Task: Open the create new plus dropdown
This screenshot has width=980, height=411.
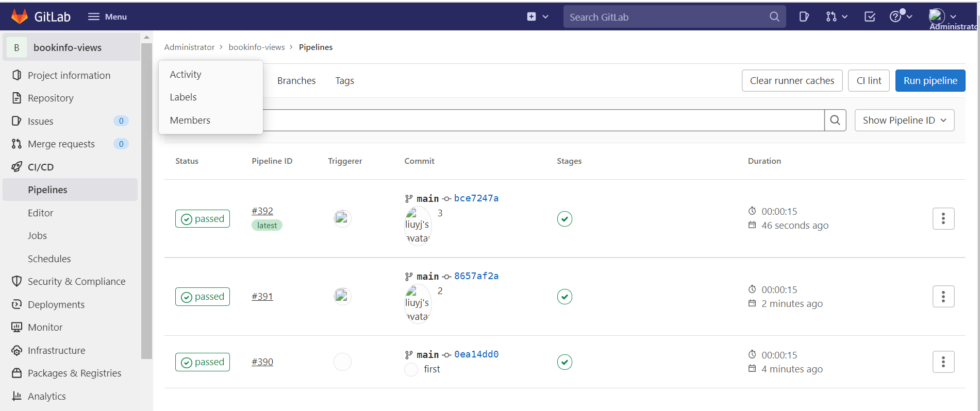Action: (538, 16)
